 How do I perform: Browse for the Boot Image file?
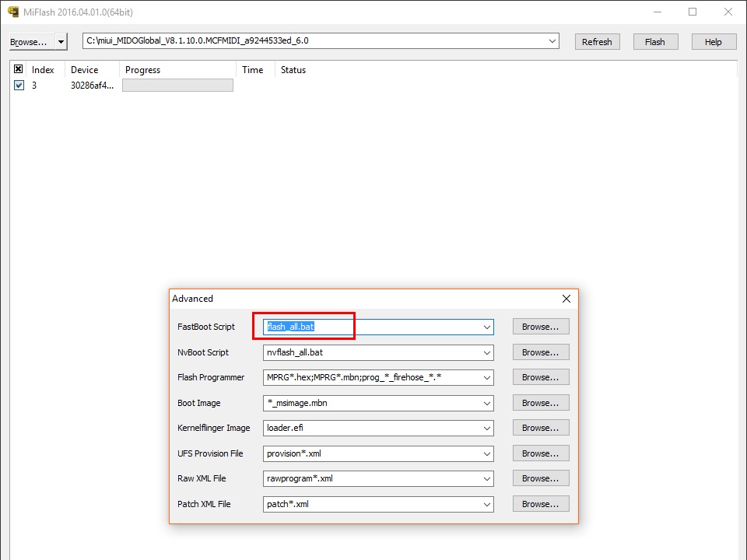[x=541, y=403]
